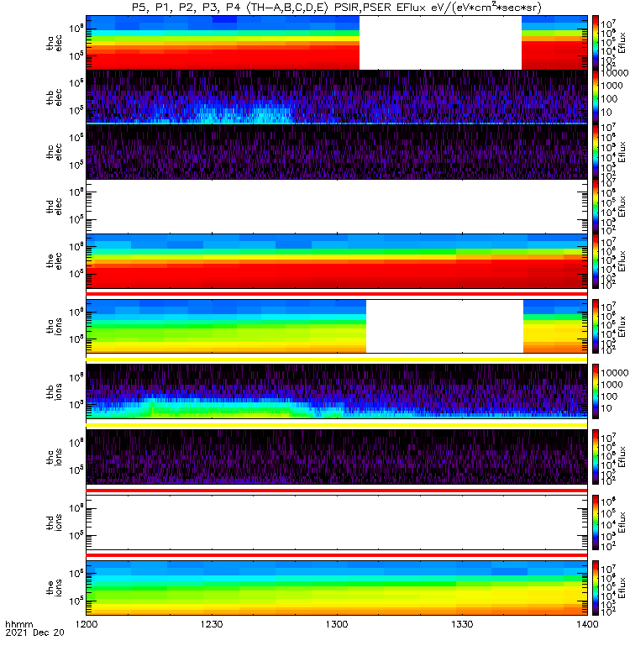Click the '1300' time axis label
The width and height of the screenshot is (630, 672).
[337, 624]
